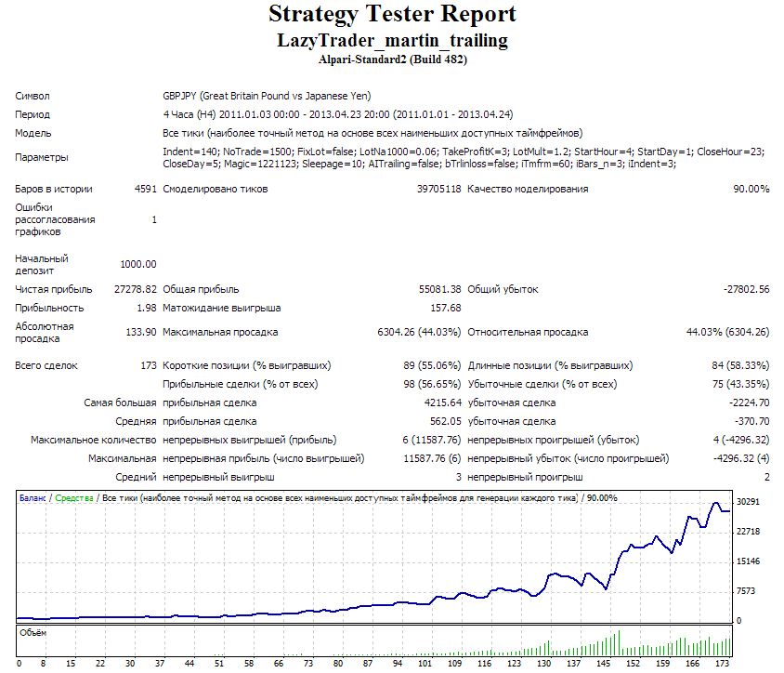Image resolution: width=784 pixels, height=673 pixels.
Task: Click modelled ticks value 39705118
Action: click(438, 189)
